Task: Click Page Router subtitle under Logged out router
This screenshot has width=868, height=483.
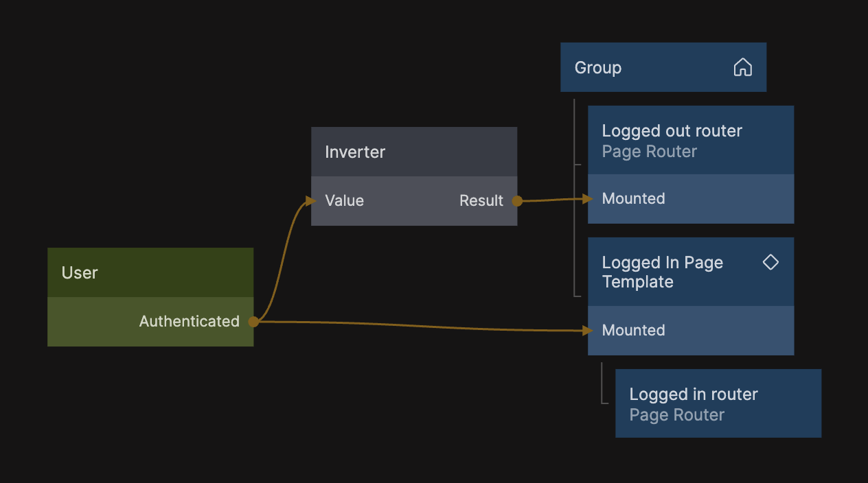Action: point(649,152)
